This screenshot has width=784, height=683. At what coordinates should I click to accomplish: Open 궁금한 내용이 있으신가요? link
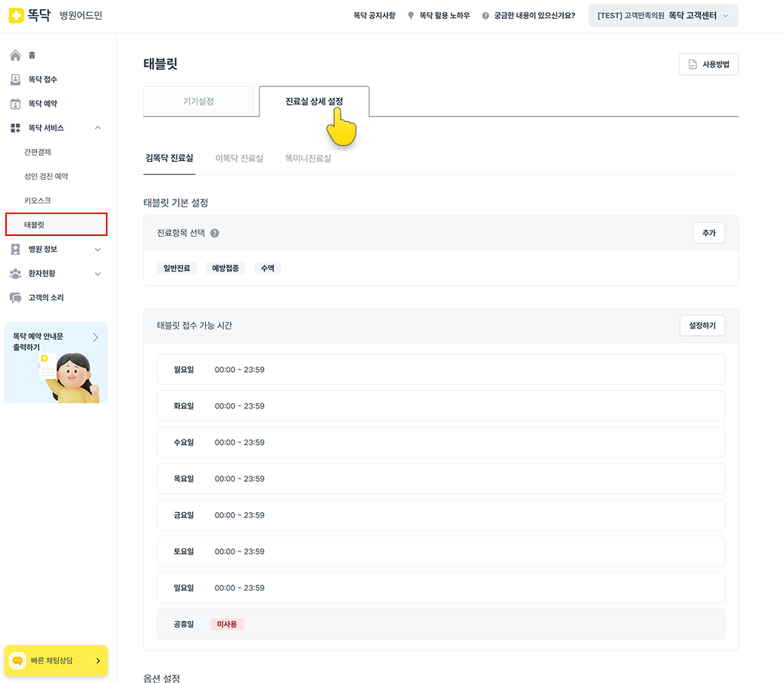click(x=534, y=15)
